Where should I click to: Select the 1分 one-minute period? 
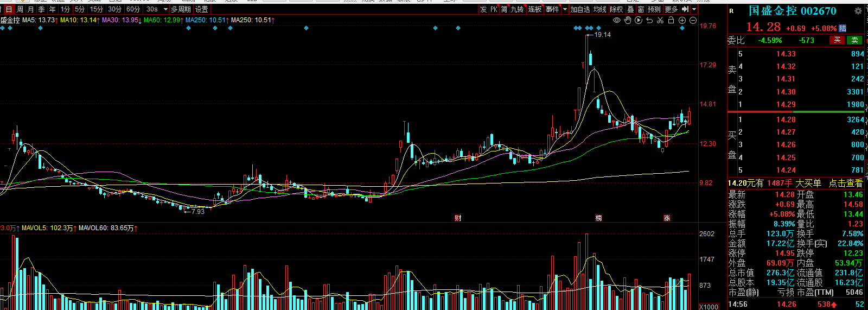(x=65, y=9)
